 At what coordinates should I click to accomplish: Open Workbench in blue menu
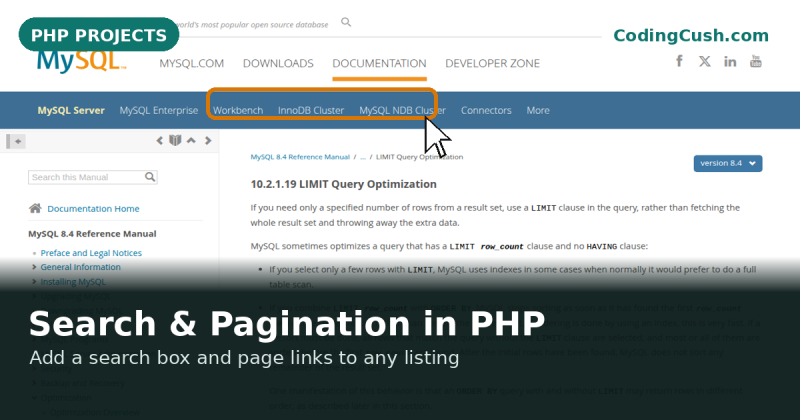point(238,110)
